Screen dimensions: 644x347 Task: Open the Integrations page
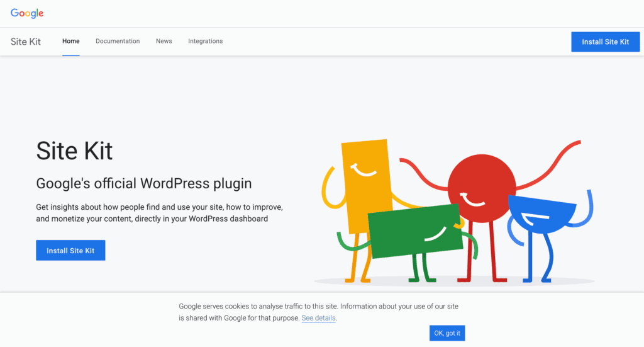(x=206, y=41)
